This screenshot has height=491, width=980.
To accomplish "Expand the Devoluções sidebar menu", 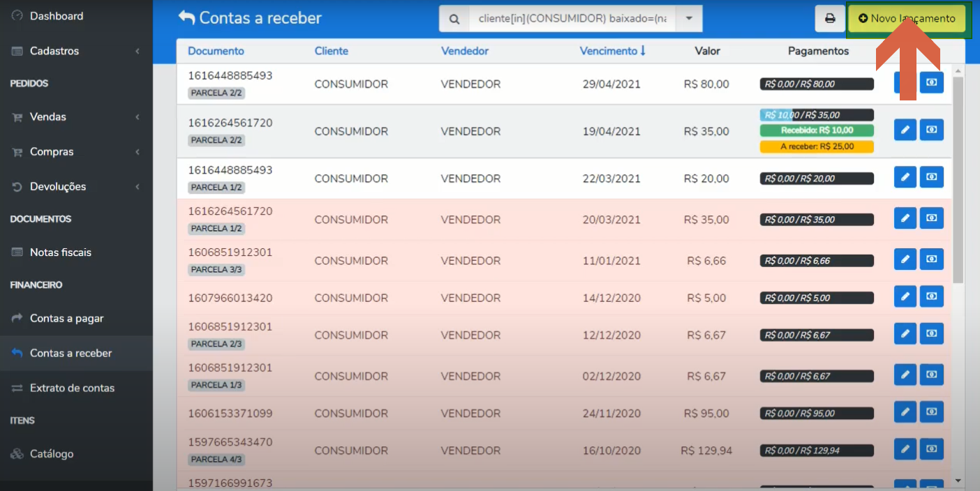I will pos(76,186).
